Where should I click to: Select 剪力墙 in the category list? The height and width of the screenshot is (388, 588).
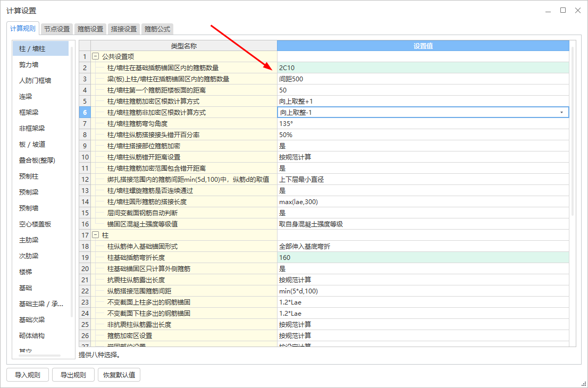[x=40, y=64]
